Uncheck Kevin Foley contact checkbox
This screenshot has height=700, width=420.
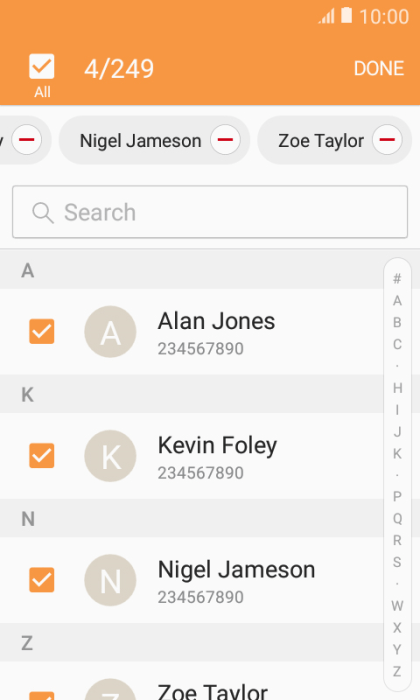[42, 455]
